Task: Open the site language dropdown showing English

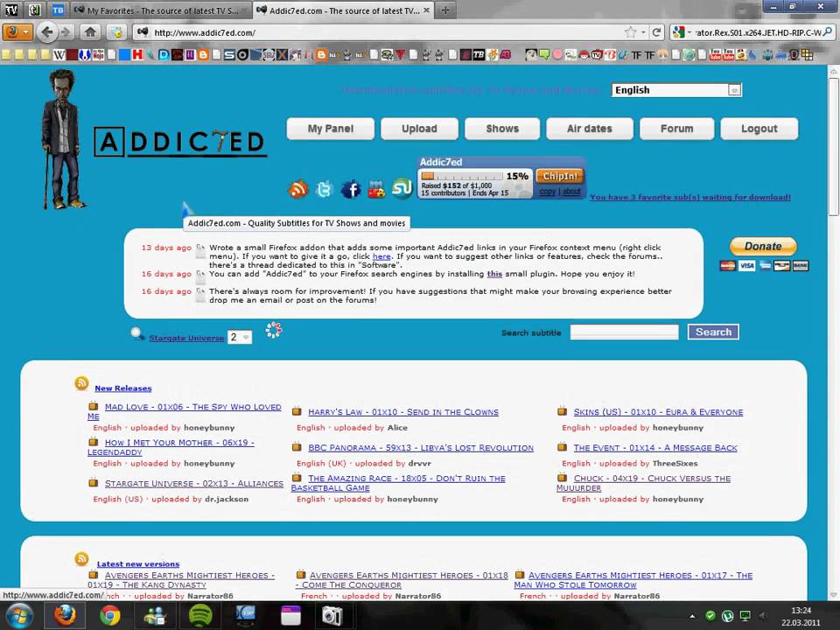Action: tap(676, 90)
